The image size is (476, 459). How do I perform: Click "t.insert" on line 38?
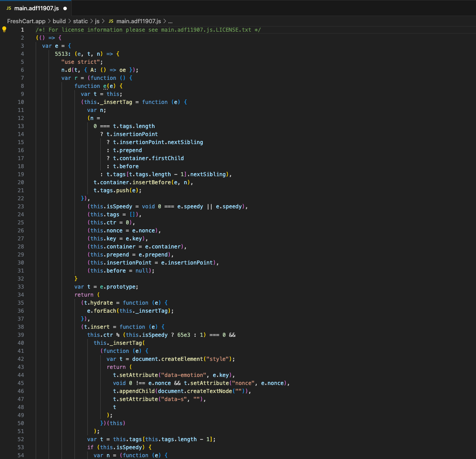pyautogui.click(x=97, y=327)
